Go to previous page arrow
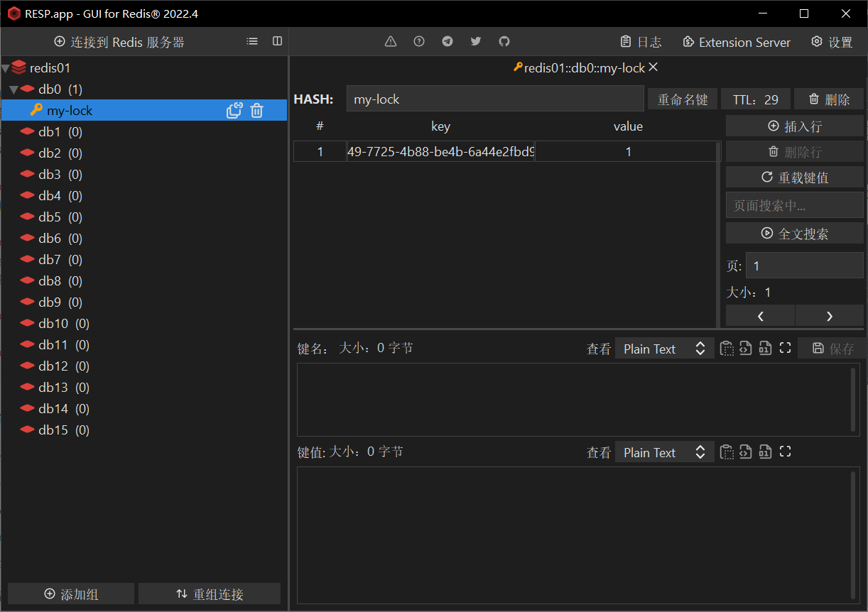 (x=760, y=316)
